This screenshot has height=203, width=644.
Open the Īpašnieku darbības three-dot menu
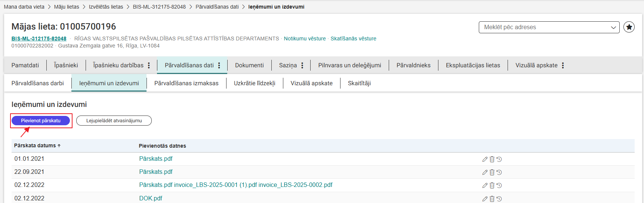tap(149, 65)
